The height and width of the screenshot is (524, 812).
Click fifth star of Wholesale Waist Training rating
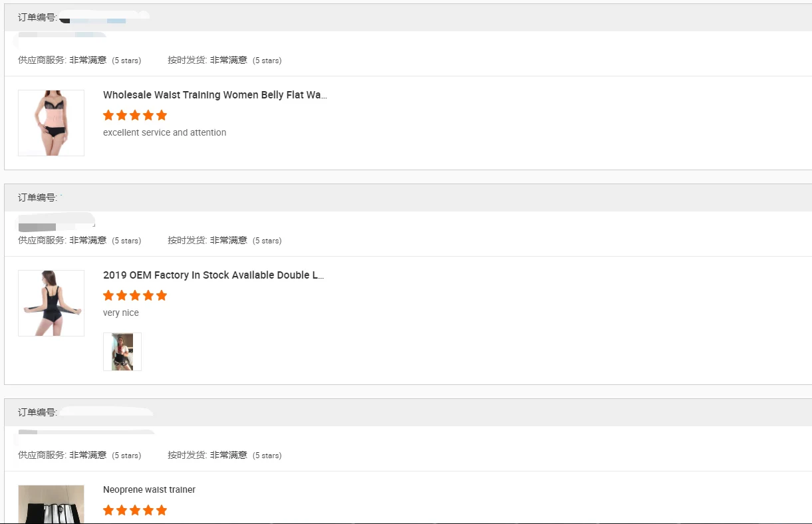click(162, 115)
